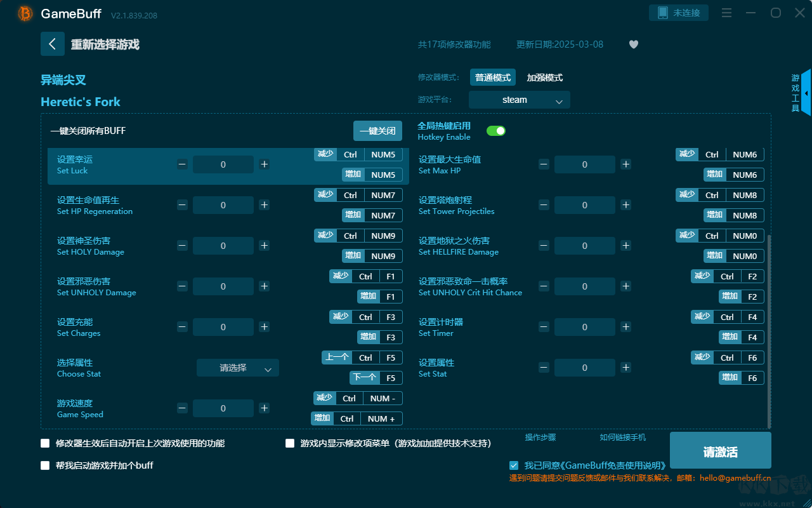Click the cheat list vertical scrollbar
Screen dimensions: 812x508
pyautogui.click(x=769, y=330)
